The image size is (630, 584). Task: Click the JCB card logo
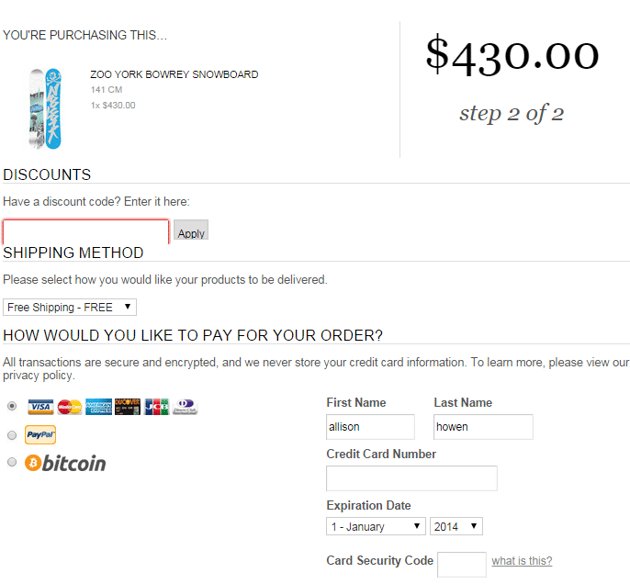pyautogui.click(x=156, y=407)
